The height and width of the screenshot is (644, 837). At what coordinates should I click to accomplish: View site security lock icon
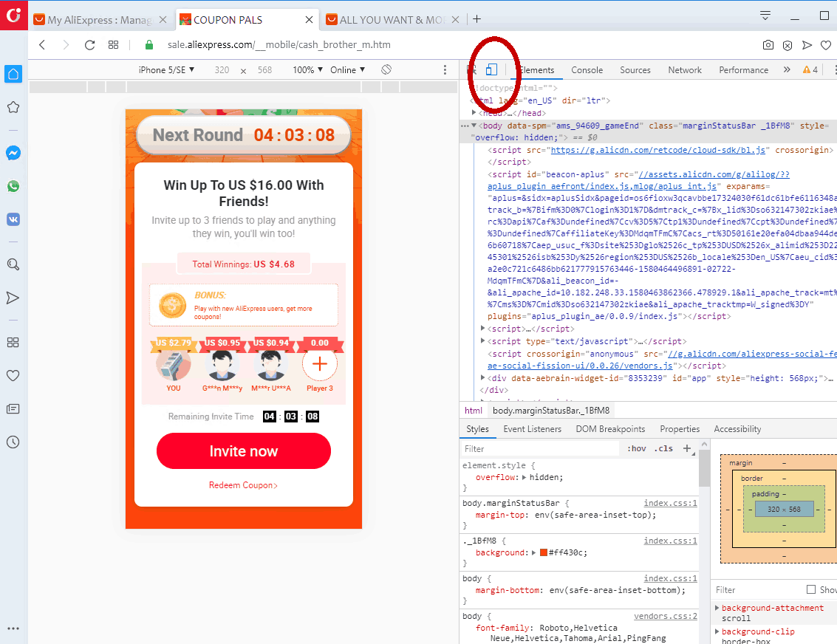(149, 45)
